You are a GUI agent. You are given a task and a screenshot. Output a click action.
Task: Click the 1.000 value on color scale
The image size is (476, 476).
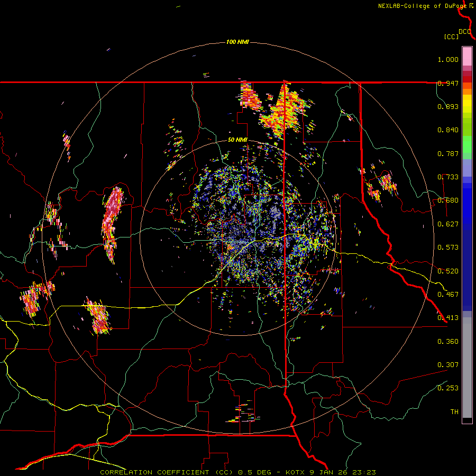point(448,59)
